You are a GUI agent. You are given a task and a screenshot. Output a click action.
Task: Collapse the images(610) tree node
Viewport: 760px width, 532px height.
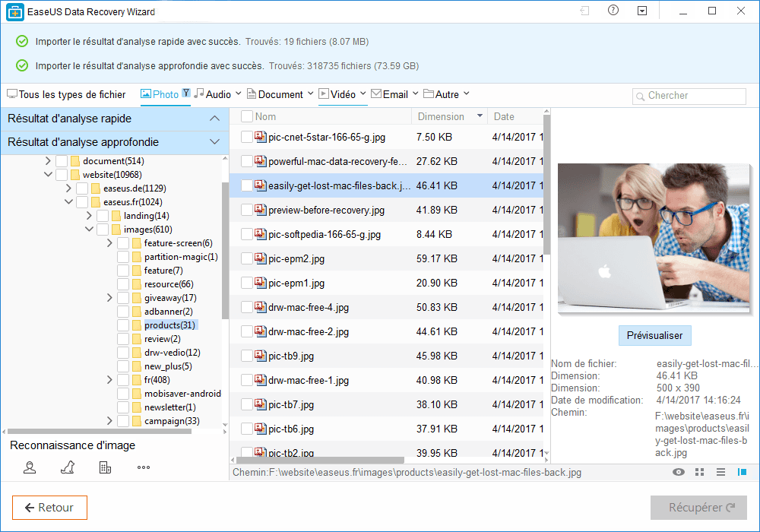coord(89,230)
